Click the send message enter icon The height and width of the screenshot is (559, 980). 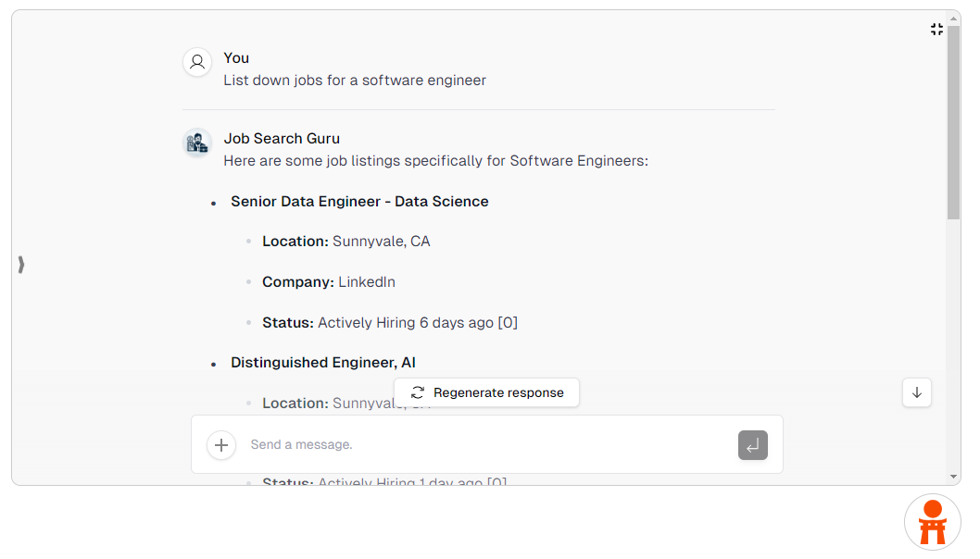click(x=753, y=445)
